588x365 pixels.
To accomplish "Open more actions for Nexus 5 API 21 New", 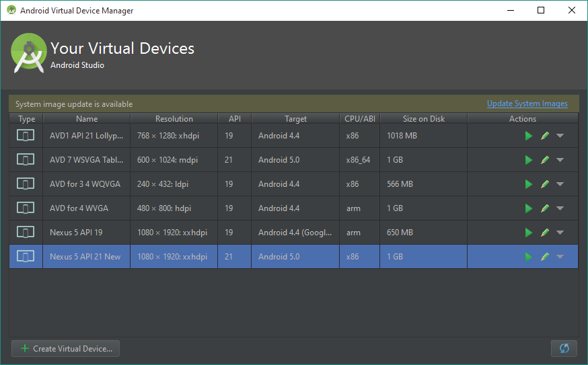I will click(560, 257).
